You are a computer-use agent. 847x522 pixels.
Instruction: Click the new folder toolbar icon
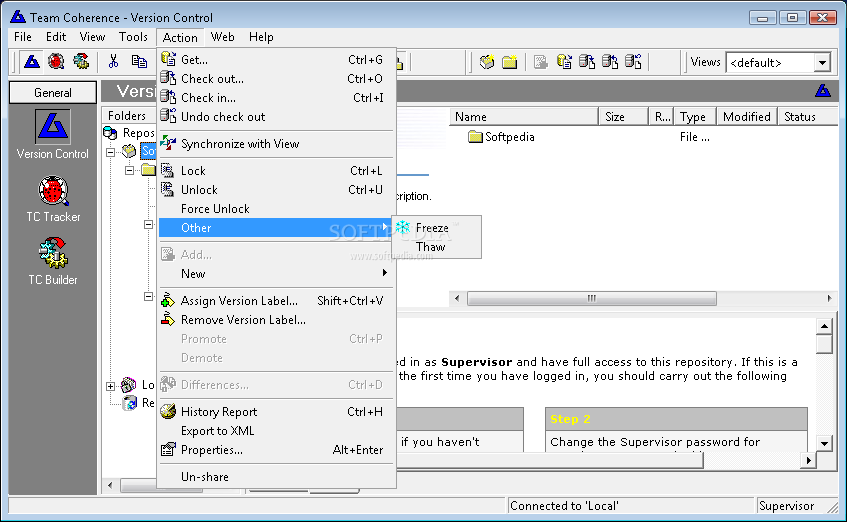pos(509,62)
